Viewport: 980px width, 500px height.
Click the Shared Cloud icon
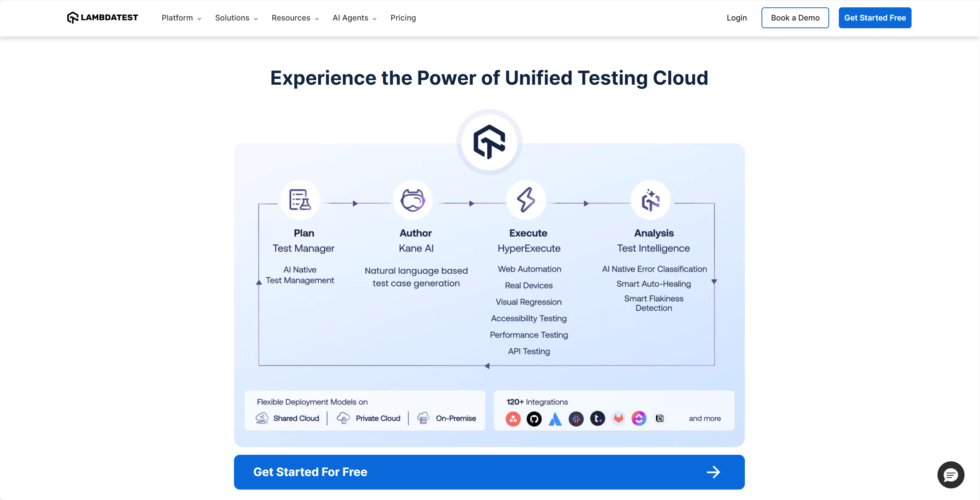(x=262, y=418)
